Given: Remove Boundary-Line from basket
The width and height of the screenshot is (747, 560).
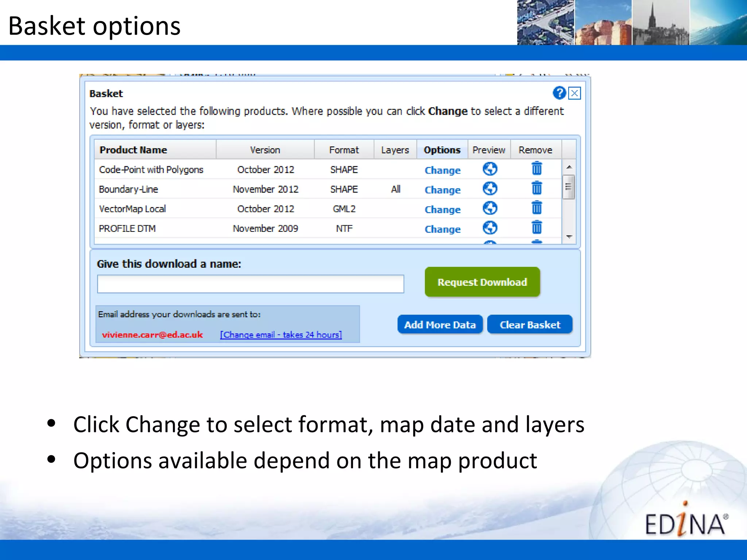Looking at the screenshot, I should tap(537, 188).
